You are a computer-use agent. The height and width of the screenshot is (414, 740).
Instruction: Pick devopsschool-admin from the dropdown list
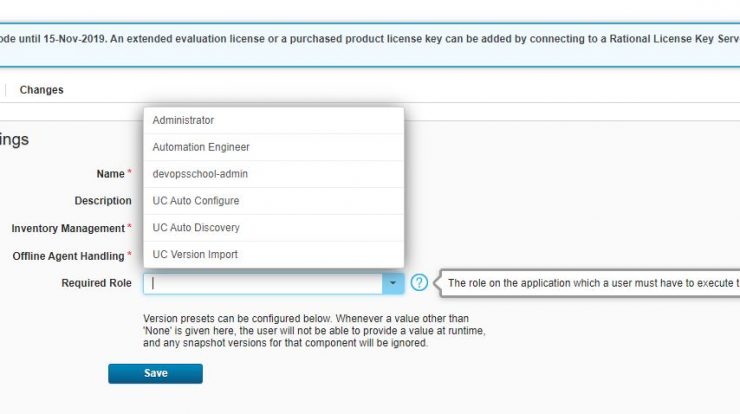[274, 174]
